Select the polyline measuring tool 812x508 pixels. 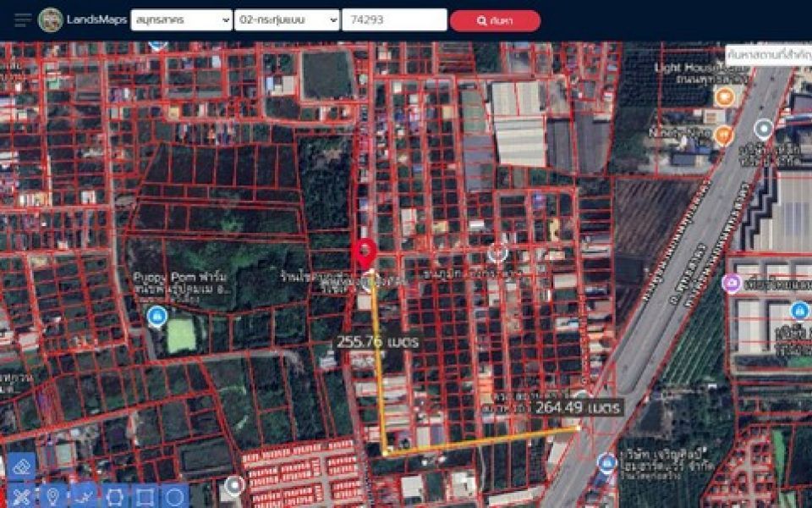pyautogui.click(x=84, y=496)
